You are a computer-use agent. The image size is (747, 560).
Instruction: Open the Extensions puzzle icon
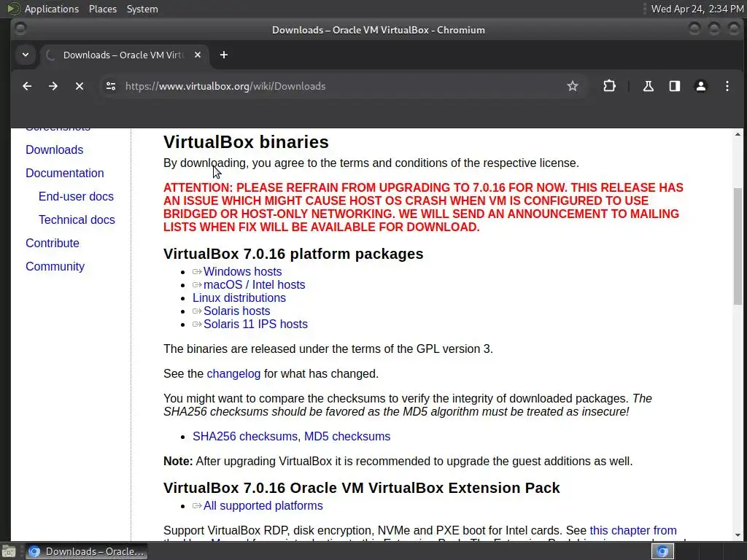point(609,86)
